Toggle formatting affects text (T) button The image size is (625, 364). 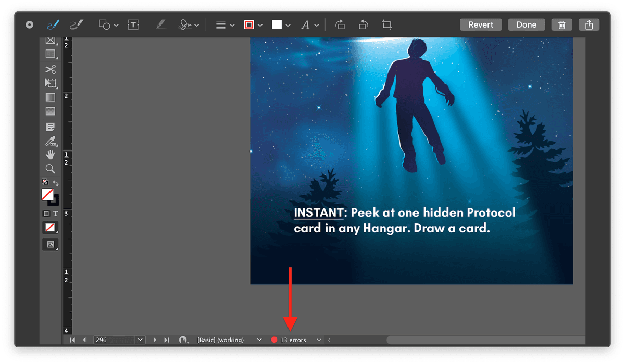click(55, 214)
